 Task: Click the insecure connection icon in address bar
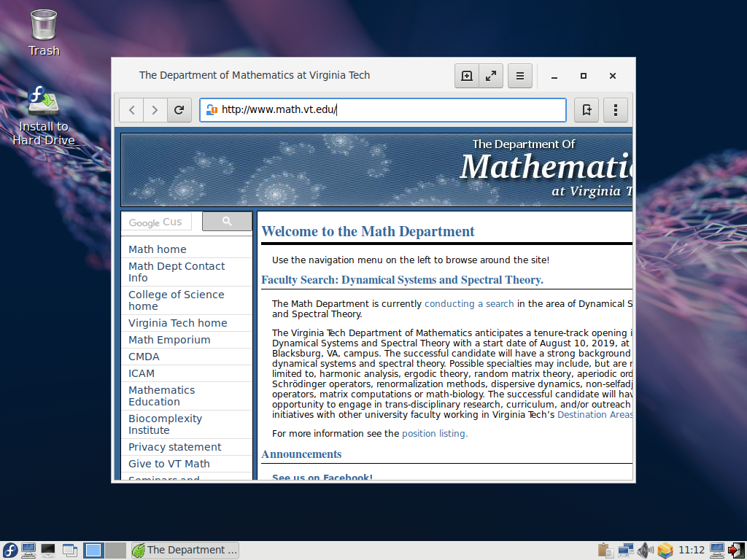coord(212,110)
